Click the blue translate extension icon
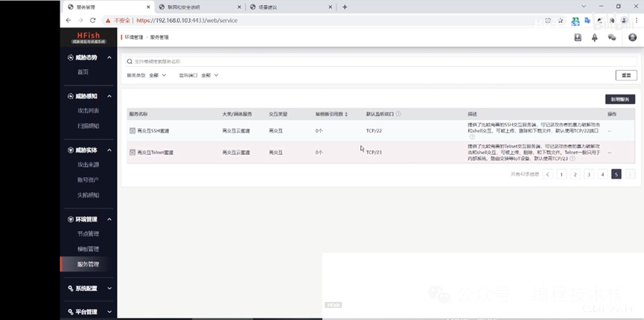The image size is (644, 320). pyautogui.click(x=587, y=20)
